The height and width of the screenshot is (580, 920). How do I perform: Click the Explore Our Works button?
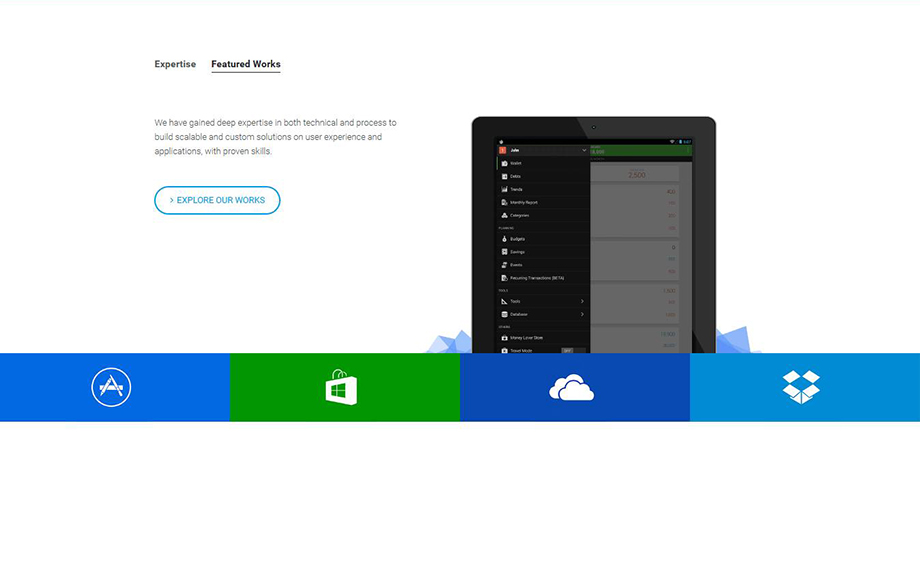tap(217, 200)
